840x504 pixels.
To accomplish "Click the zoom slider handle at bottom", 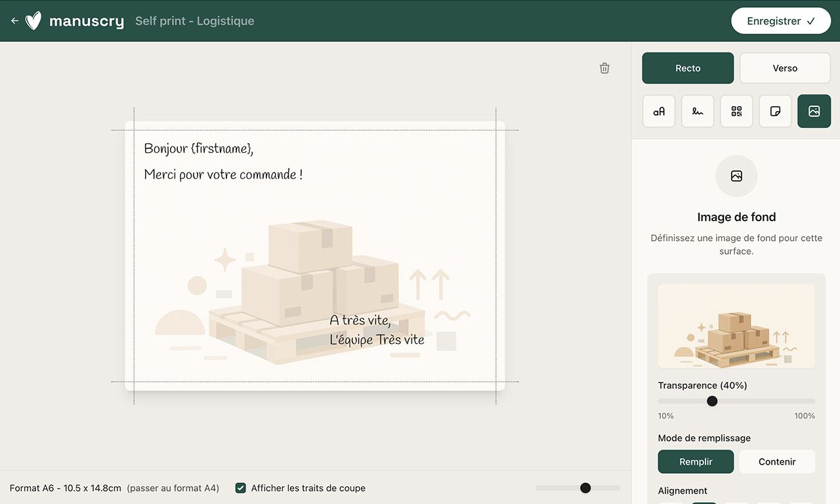I will (x=585, y=488).
